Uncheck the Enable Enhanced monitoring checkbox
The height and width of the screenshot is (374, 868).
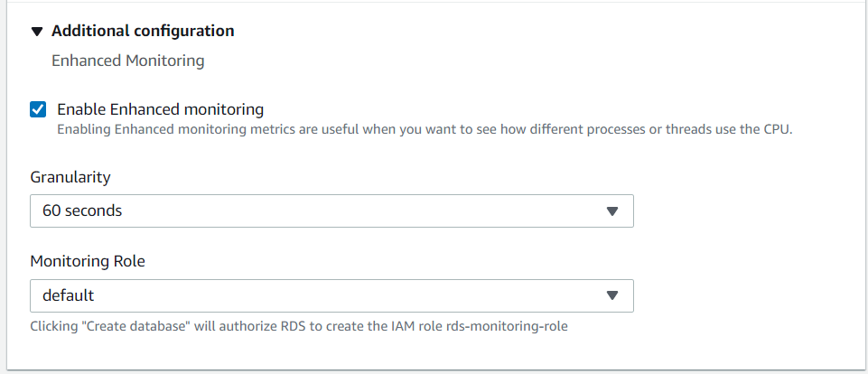(x=38, y=109)
